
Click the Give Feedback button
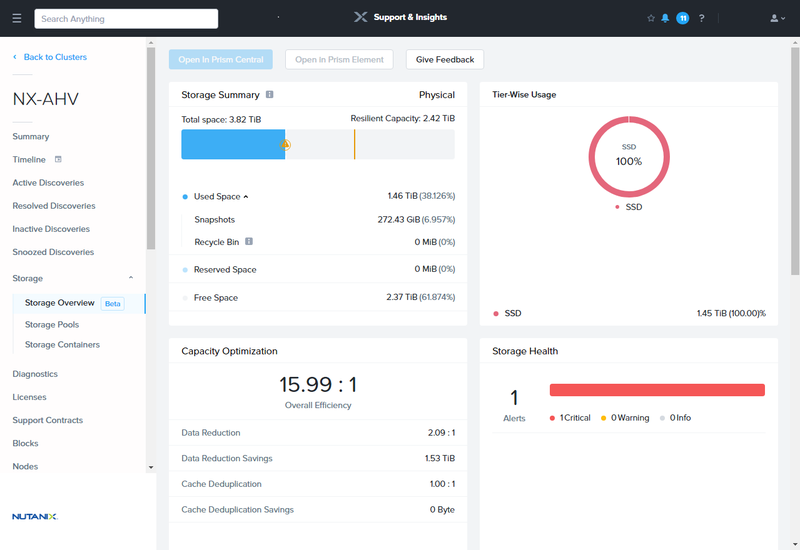pyautogui.click(x=445, y=60)
